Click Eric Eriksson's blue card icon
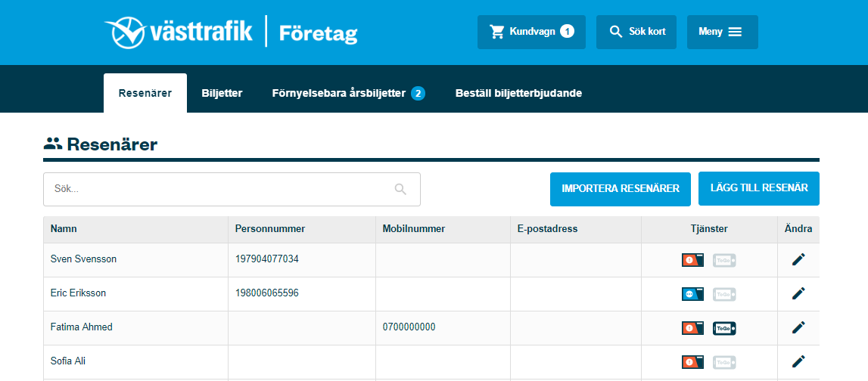This screenshot has width=868, height=381. [x=692, y=294]
